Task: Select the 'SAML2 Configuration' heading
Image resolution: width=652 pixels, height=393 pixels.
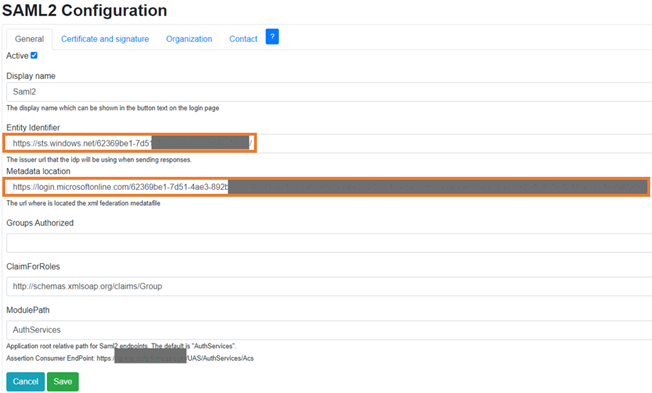Action: 84,10
